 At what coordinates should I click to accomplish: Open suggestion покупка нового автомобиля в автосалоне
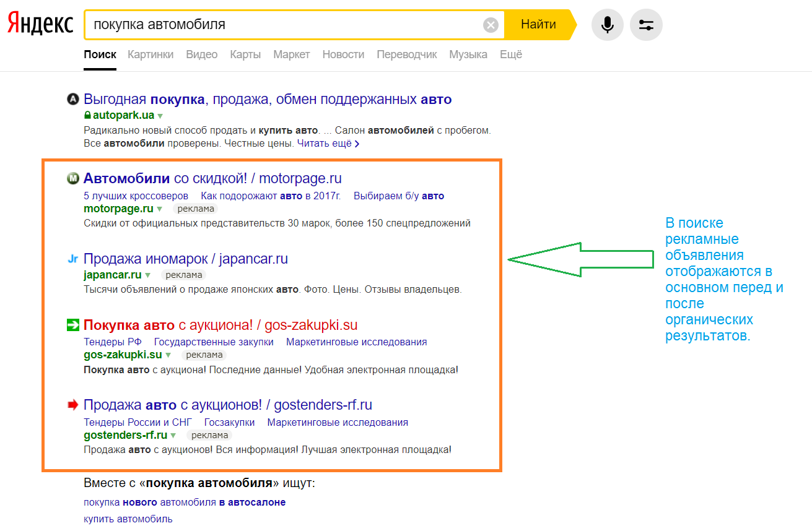coord(185,503)
